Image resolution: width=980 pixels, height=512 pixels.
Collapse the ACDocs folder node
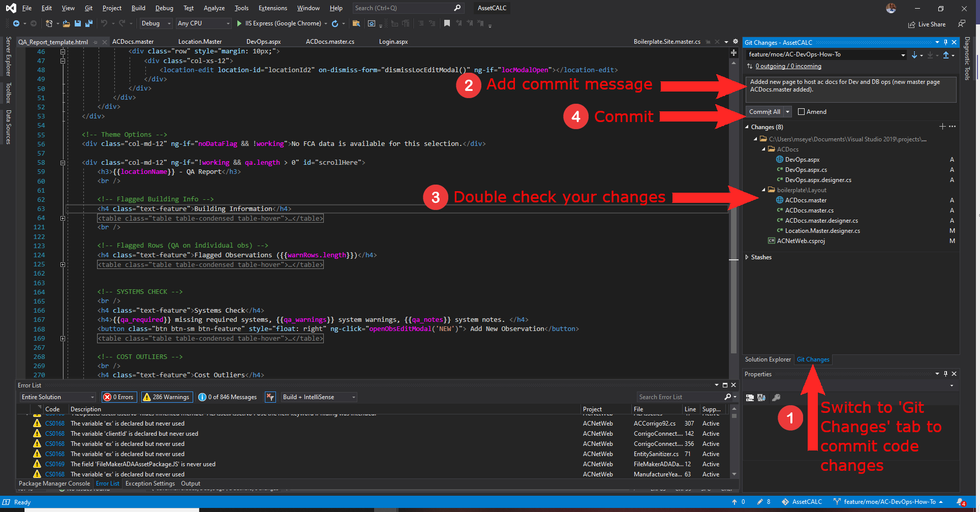763,149
